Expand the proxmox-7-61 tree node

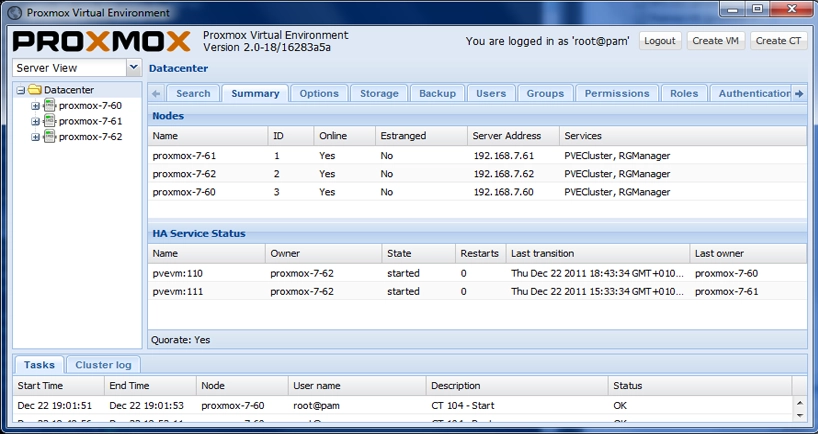click(35, 122)
